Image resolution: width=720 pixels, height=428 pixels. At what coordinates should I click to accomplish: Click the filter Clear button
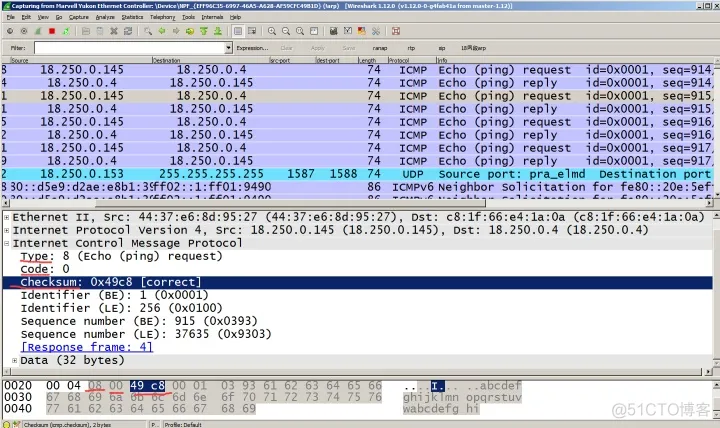[287, 48]
